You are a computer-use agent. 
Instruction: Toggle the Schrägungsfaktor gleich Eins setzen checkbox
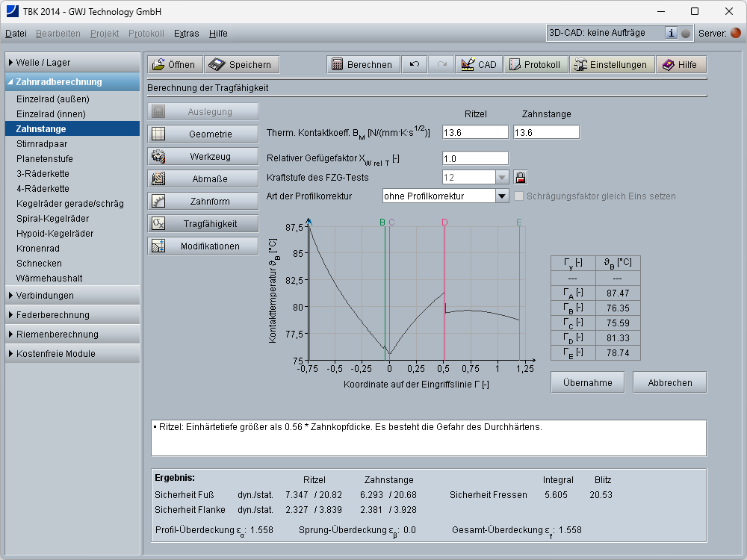click(x=519, y=196)
